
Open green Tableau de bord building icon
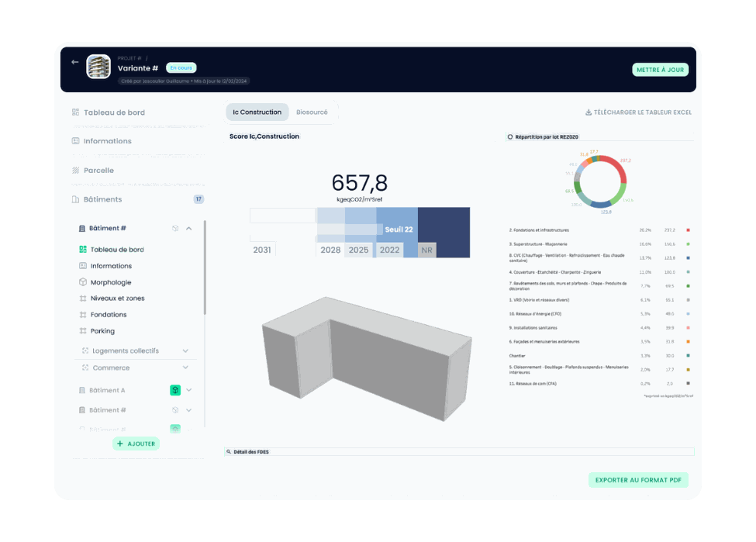(x=83, y=250)
